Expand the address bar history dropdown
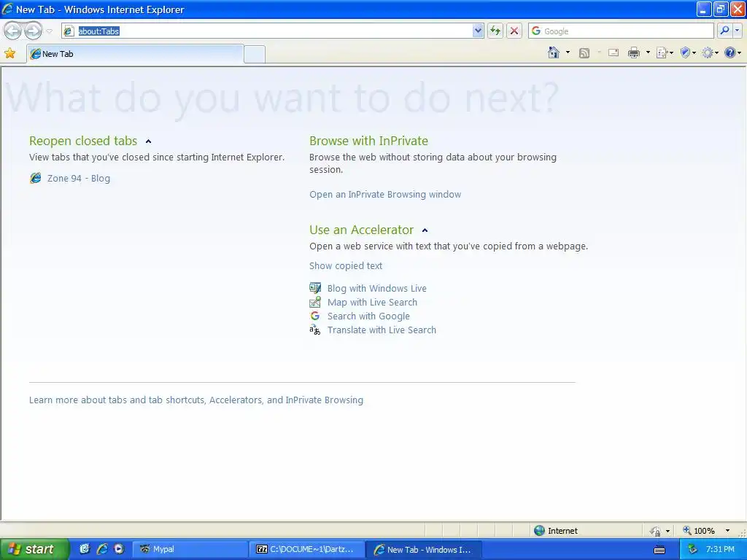747x560 pixels. coord(478,31)
